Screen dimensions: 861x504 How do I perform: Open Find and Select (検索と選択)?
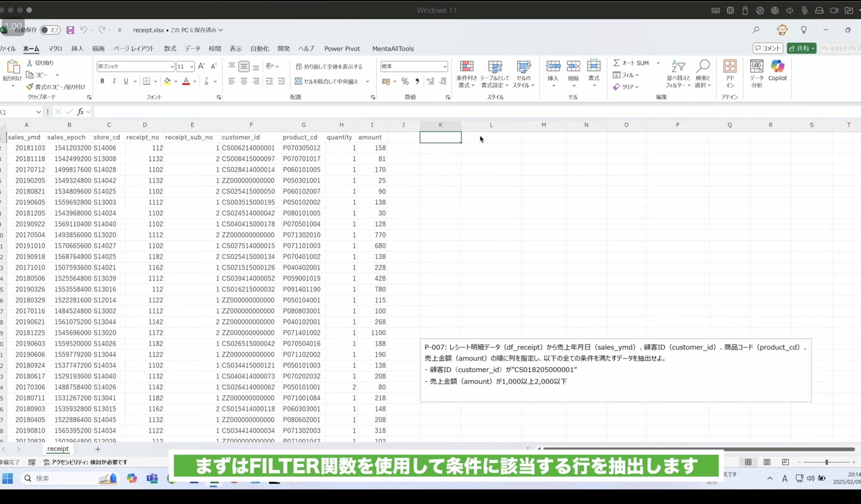(x=703, y=74)
